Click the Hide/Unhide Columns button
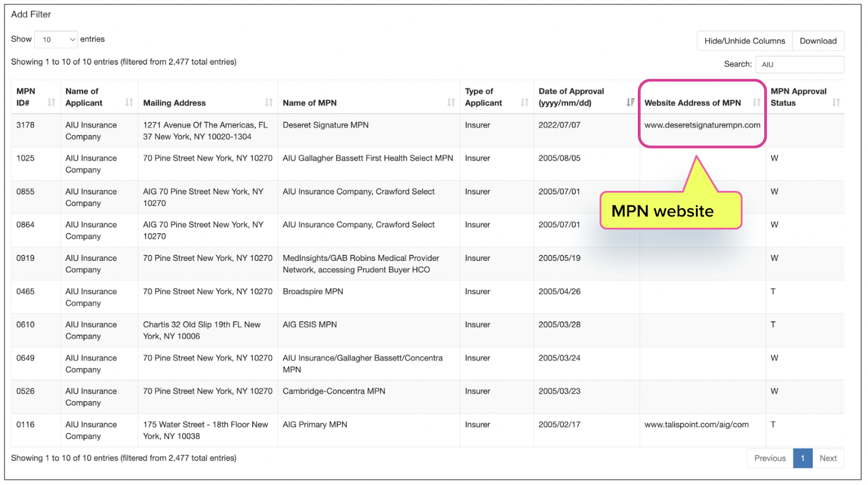868x485 pixels. pos(745,41)
